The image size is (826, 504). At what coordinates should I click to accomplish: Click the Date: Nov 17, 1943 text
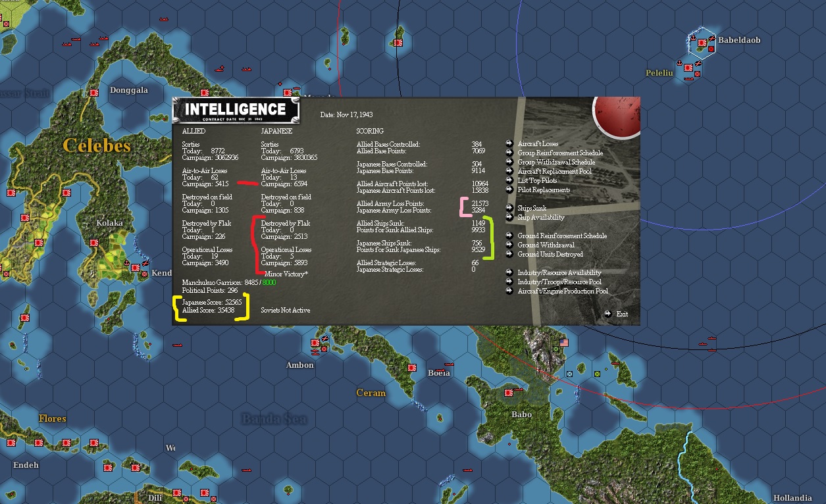[x=347, y=114]
